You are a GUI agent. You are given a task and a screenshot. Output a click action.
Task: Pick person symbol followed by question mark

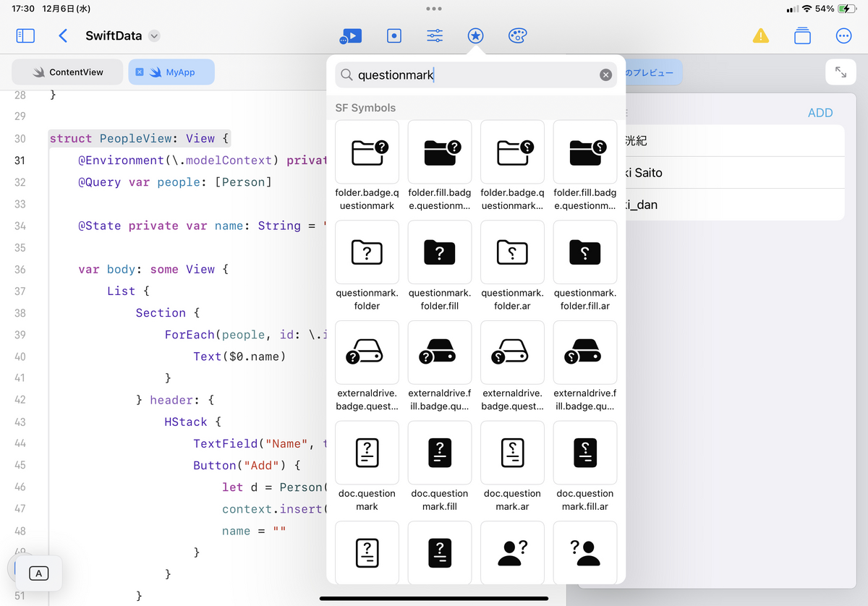(512, 552)
